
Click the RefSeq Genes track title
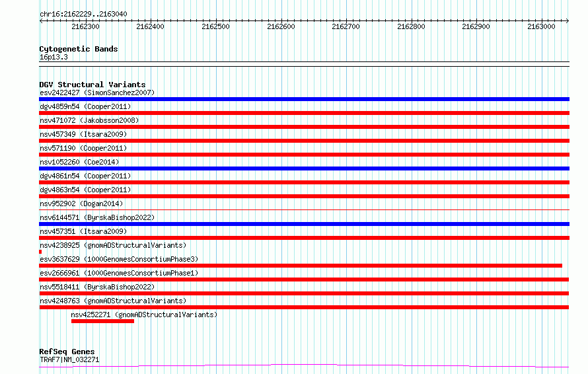pyautogui.click(x=67, y=352)
